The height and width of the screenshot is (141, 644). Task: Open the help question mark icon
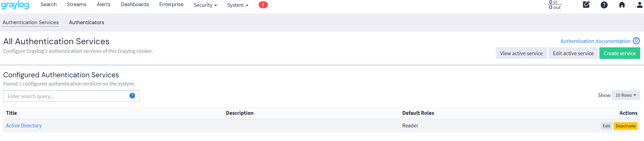coord(604,5)
